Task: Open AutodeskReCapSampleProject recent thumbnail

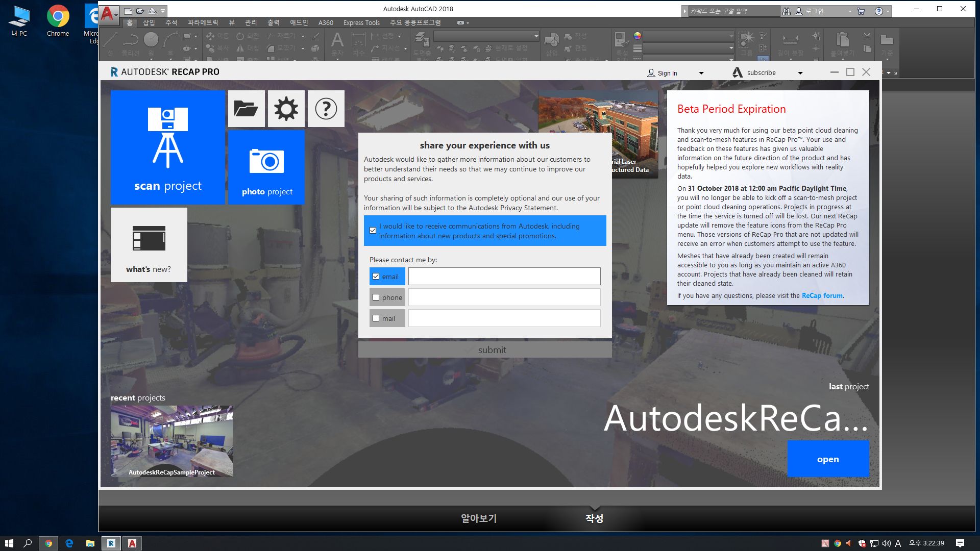Action: [x=172, y=441]
